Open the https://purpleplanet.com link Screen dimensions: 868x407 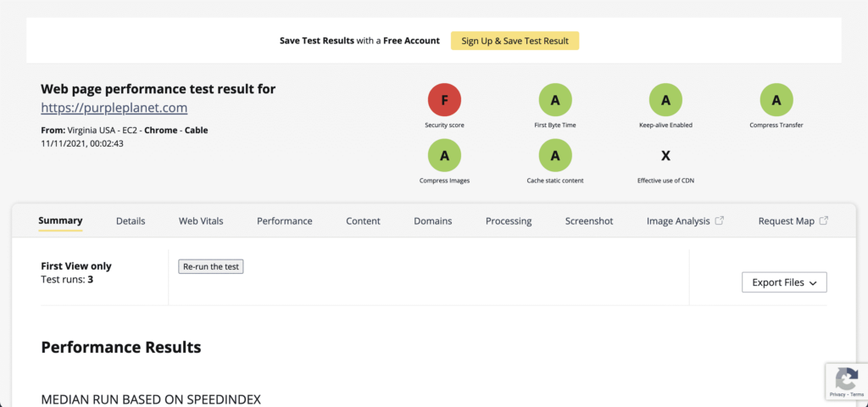point(114,108)
